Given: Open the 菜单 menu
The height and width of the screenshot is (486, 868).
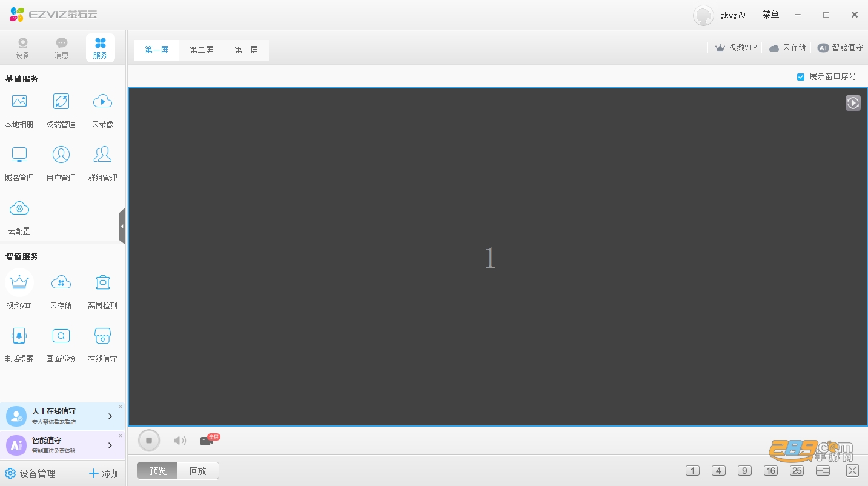Looking at the screenshot, I should (770, 15).
